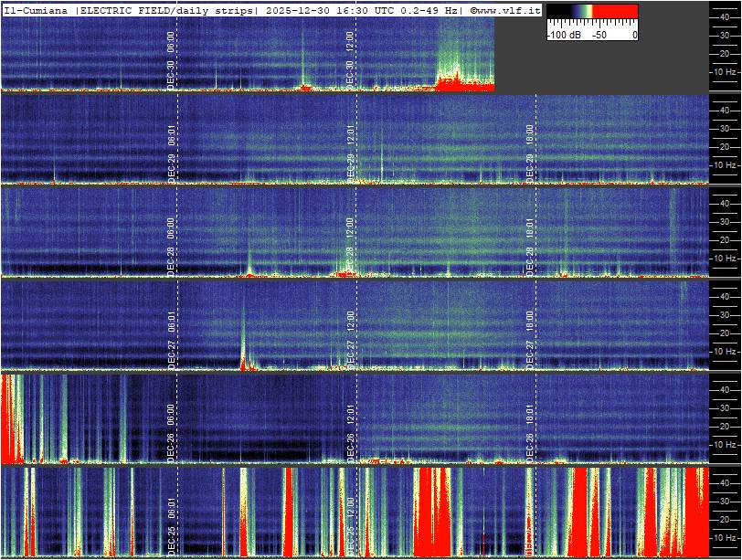Viewport: 742px width, 560px height.
Task: Click the -50 label on the color legend
Action: (x=599, y=35)
